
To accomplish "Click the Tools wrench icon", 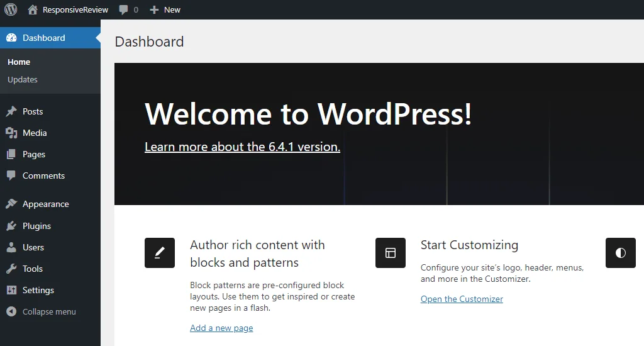I will point(11,269).
